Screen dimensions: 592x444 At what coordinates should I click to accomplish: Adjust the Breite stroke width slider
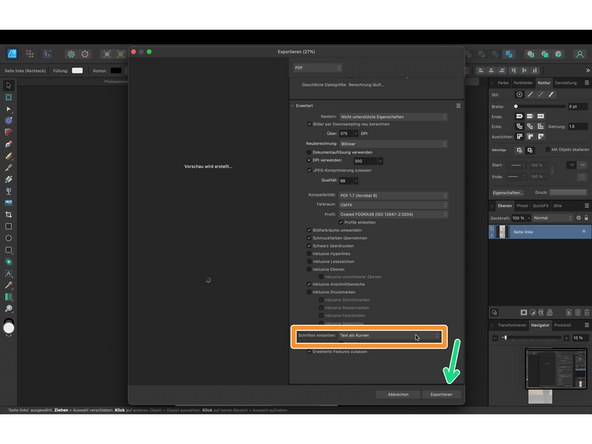[x=540, y=106]
